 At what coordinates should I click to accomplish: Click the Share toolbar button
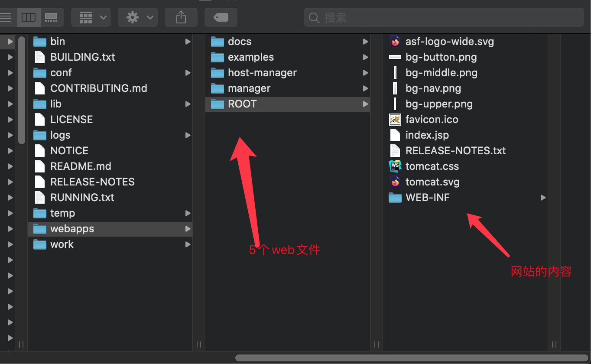[x=181, y=17]
